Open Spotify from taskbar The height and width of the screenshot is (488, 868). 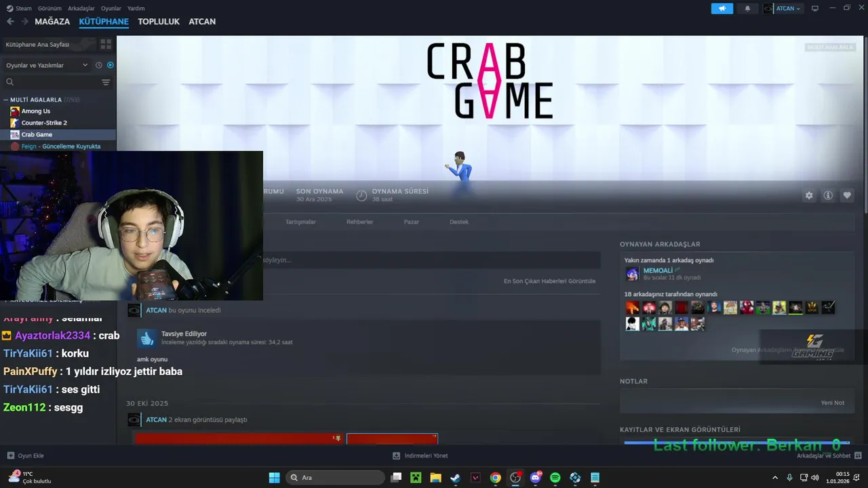point(555,478)
